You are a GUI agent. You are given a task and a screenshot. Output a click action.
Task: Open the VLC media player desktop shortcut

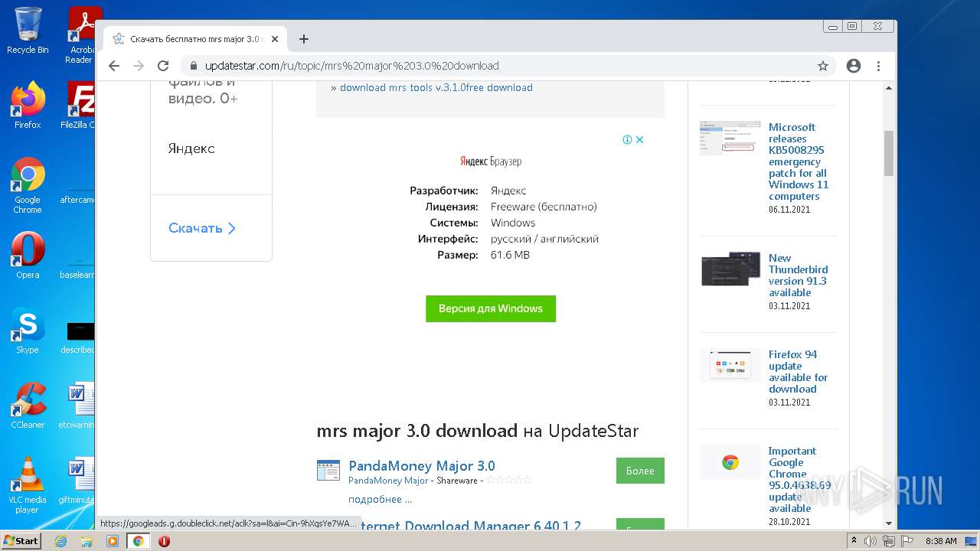pyautogui.click(x=28, y=485)
